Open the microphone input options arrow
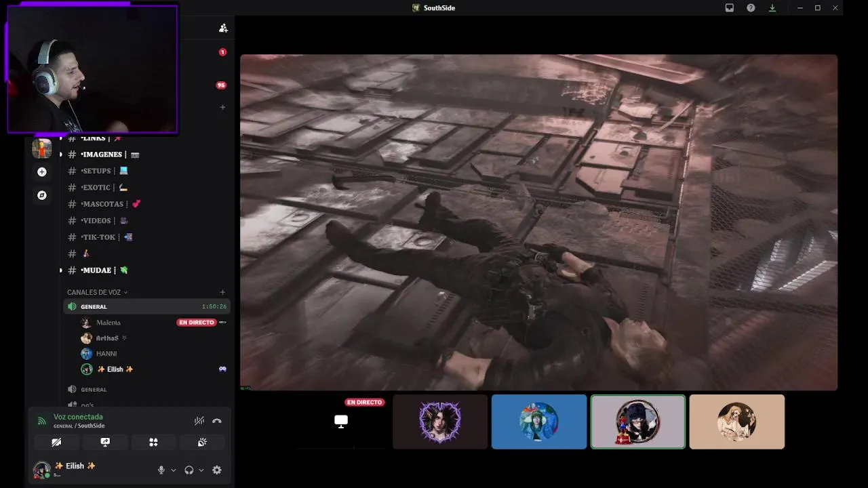This screenshot has height=488, width=868. pyautogui.click(x=174, y=470)
